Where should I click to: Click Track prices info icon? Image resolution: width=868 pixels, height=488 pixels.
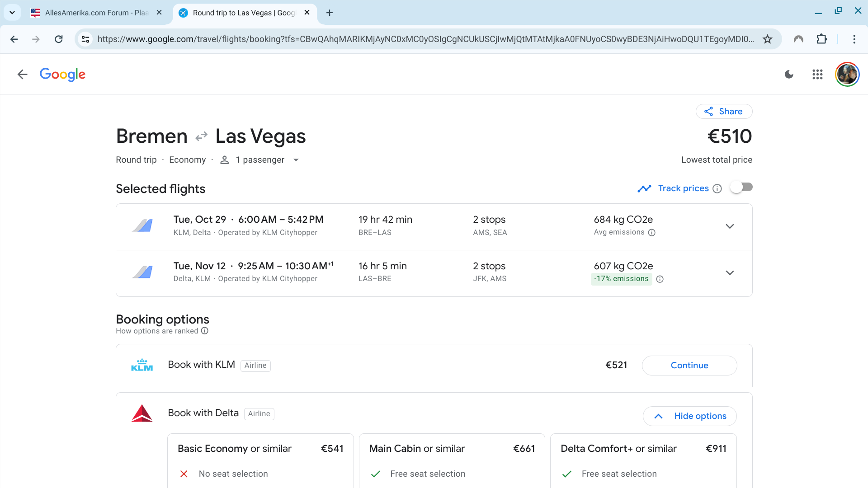(717, 189)
